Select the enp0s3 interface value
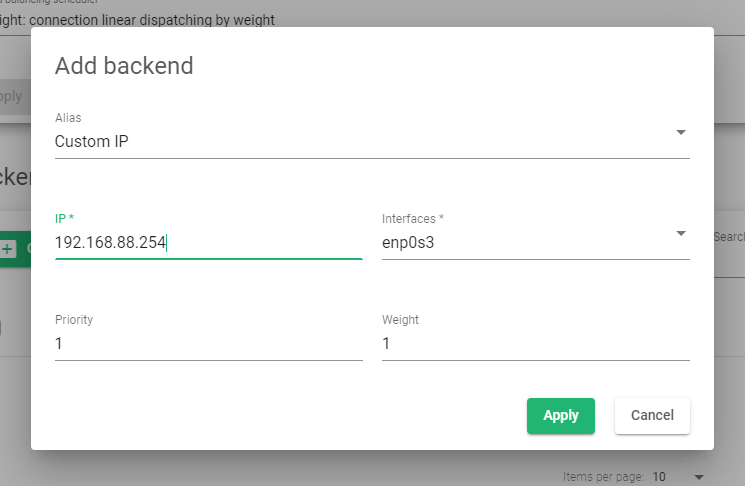The height and width of the screenshot is (486, 745). (x=408, y=243)
